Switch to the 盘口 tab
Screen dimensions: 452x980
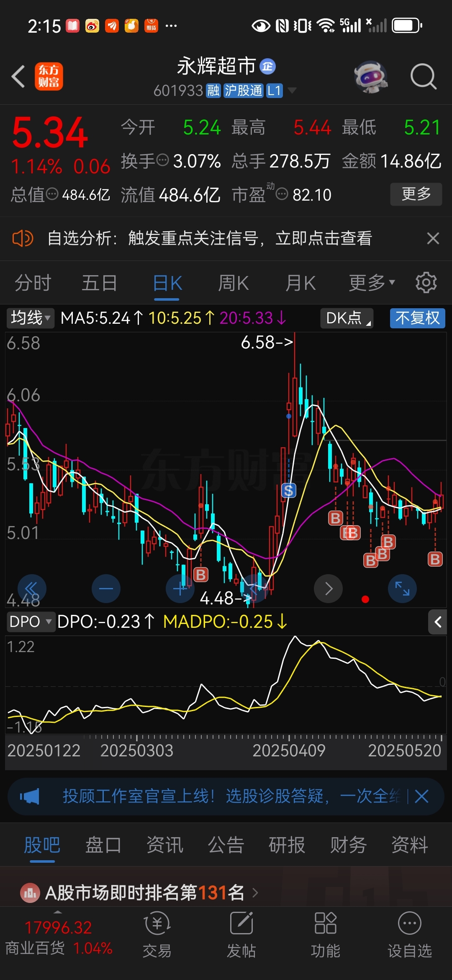(x=103, y=845)
